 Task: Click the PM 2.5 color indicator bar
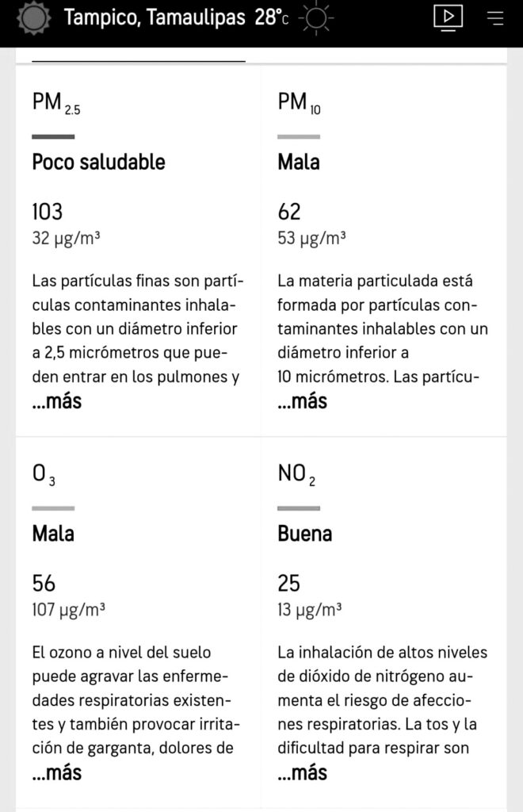click(53, 136)
